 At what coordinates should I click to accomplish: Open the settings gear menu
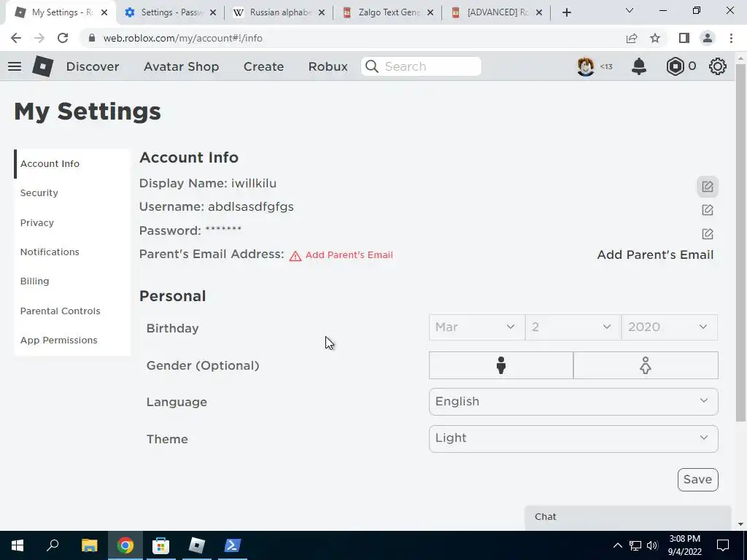click(x=718, y=66)
